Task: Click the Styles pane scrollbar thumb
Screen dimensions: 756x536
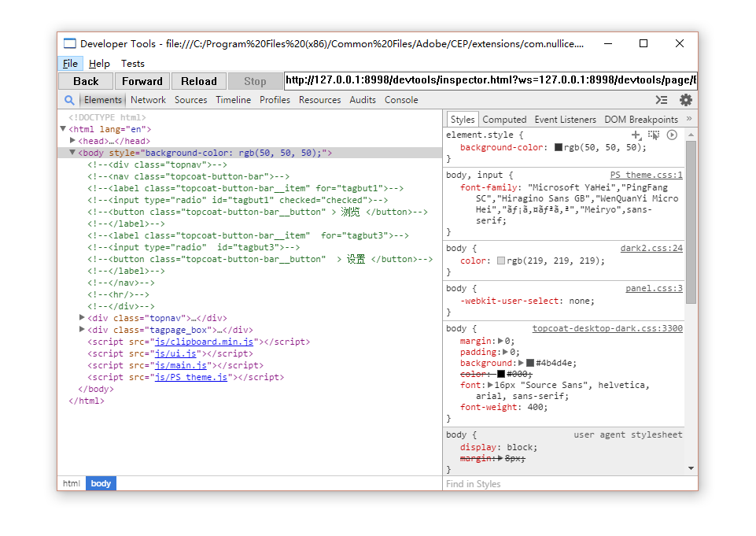Action: pos(691,222)
